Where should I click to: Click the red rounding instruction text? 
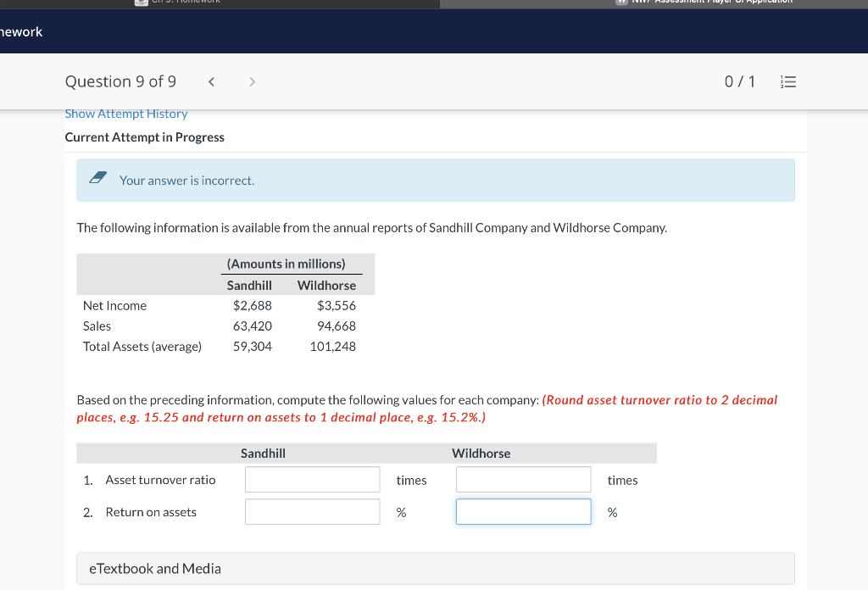(x=427, y=409)
